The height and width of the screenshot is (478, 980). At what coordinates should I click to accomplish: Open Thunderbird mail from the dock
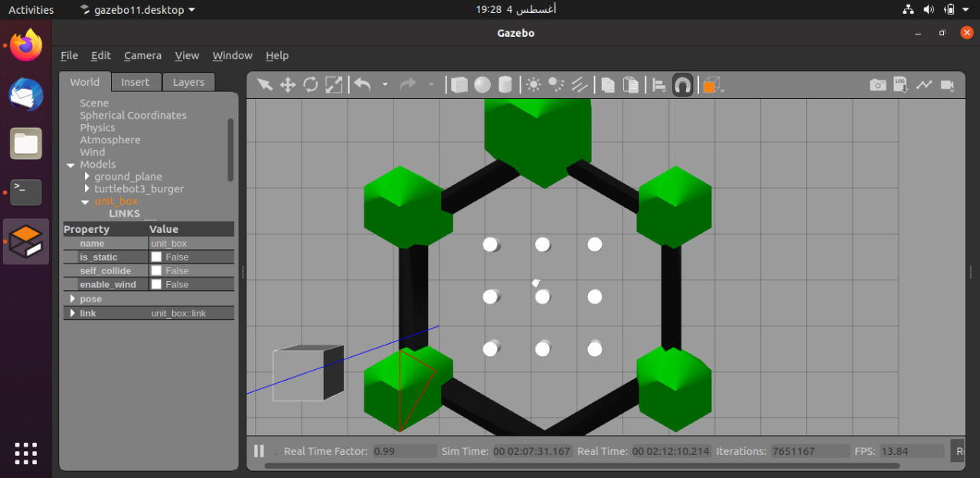[x=26, y=95]
